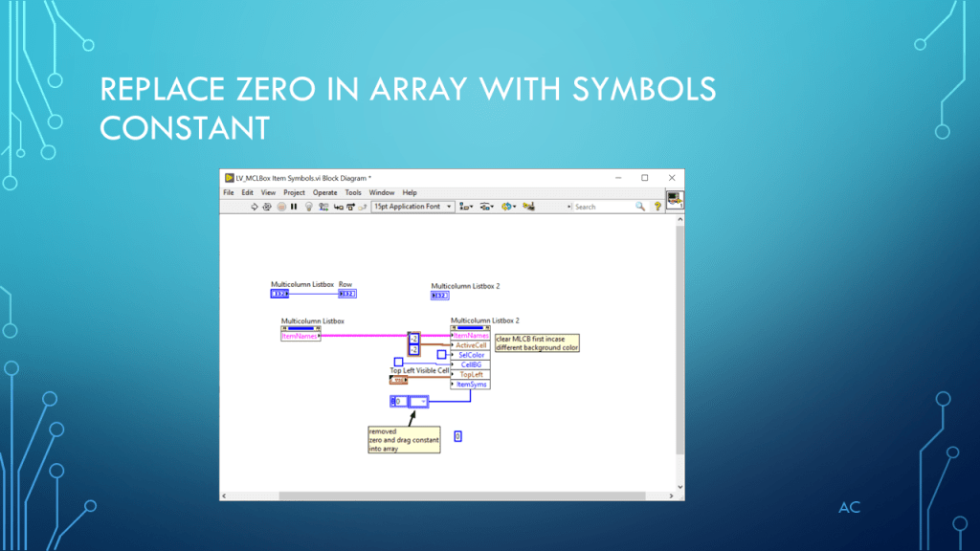Open the Tools menu
This screenshot has height=551, width=980.
[353, 192]
